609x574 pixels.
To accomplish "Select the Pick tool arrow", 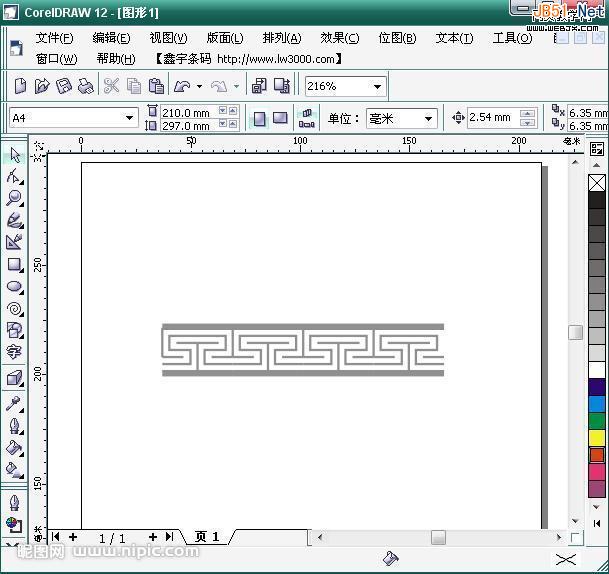I will click(15, 155).
